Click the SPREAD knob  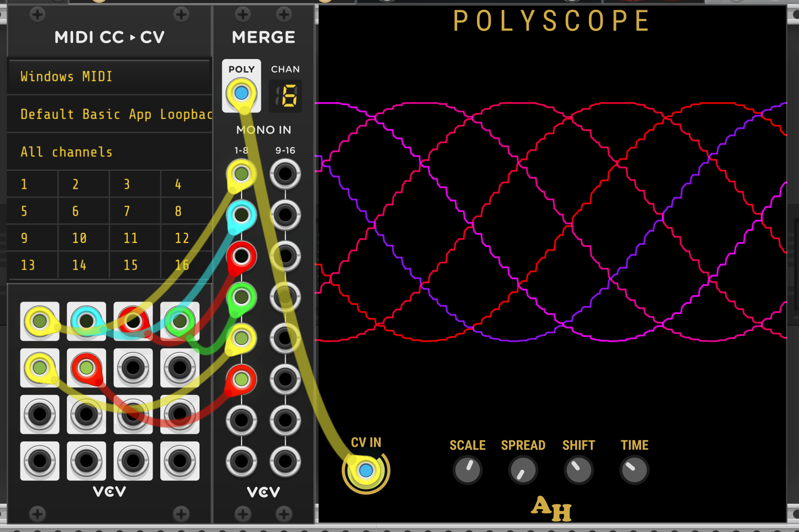(x=523, y=470)
